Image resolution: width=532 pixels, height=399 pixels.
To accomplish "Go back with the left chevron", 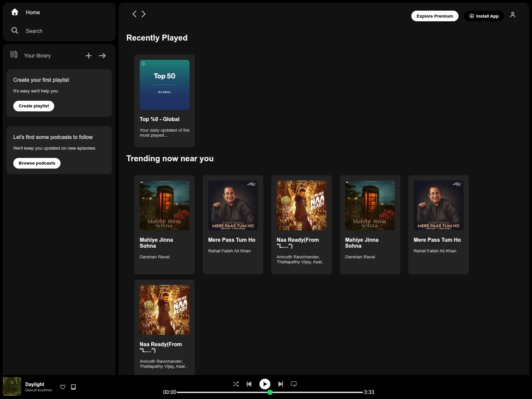I will [x=134, y=14].
